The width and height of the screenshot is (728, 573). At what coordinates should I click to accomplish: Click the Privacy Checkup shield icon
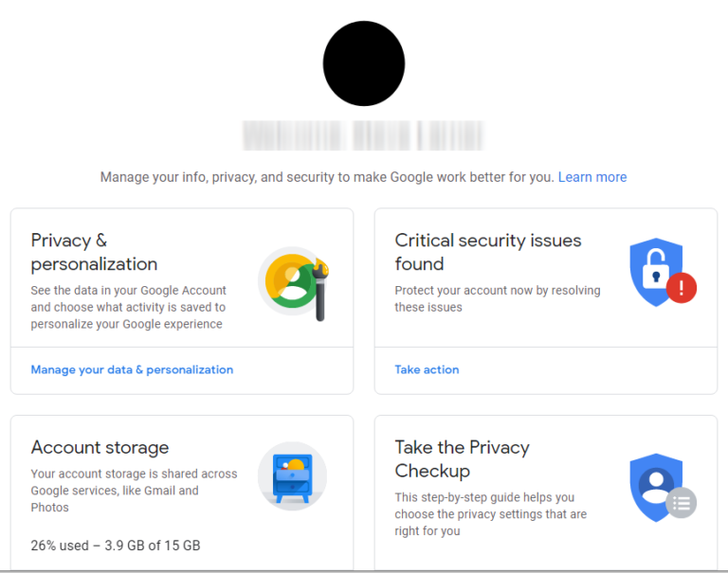pos(663,488)
